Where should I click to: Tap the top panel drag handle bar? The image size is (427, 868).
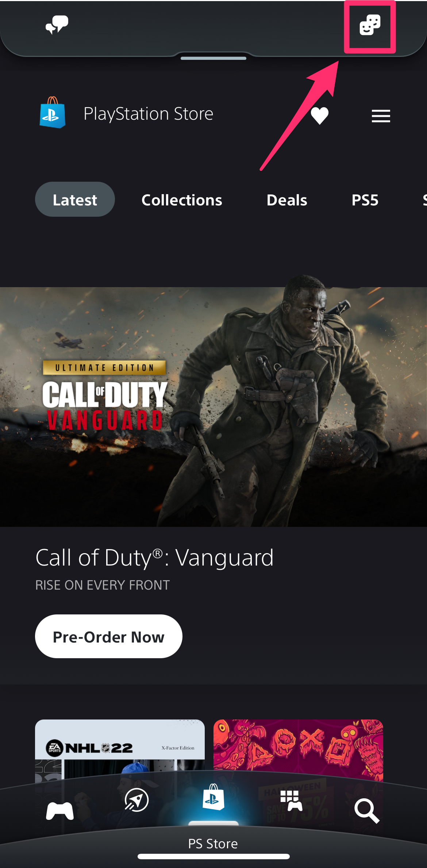[x=213, y=58]
